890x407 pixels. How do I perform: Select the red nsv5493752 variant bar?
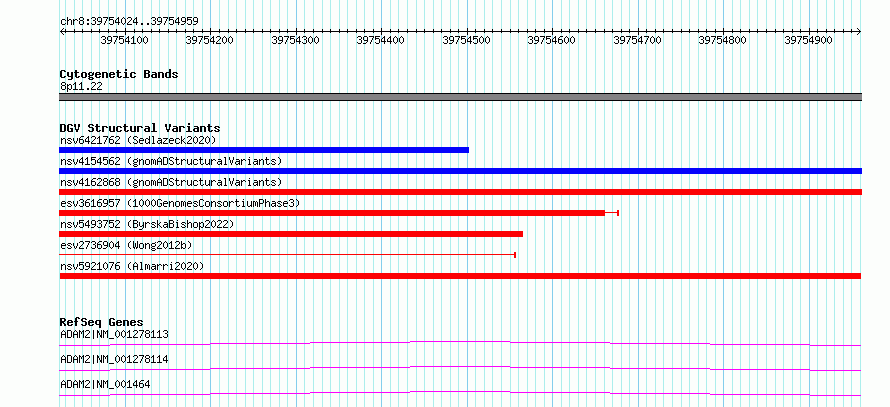[x=291, y=234]
